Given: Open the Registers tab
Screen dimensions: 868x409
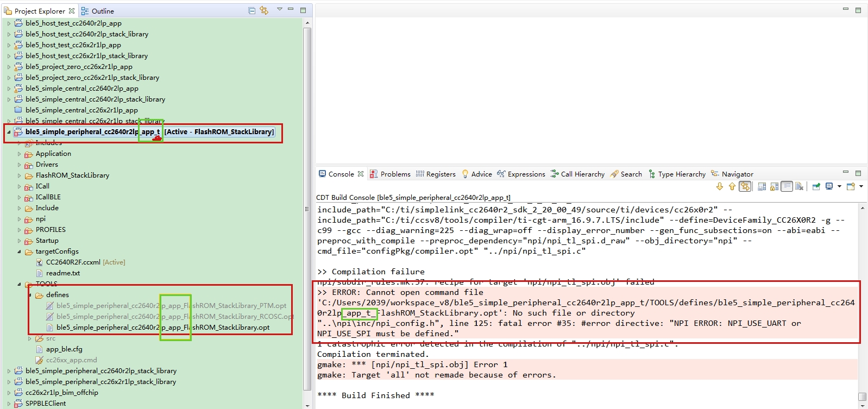Looking at the screenshot, I should 436,174.
